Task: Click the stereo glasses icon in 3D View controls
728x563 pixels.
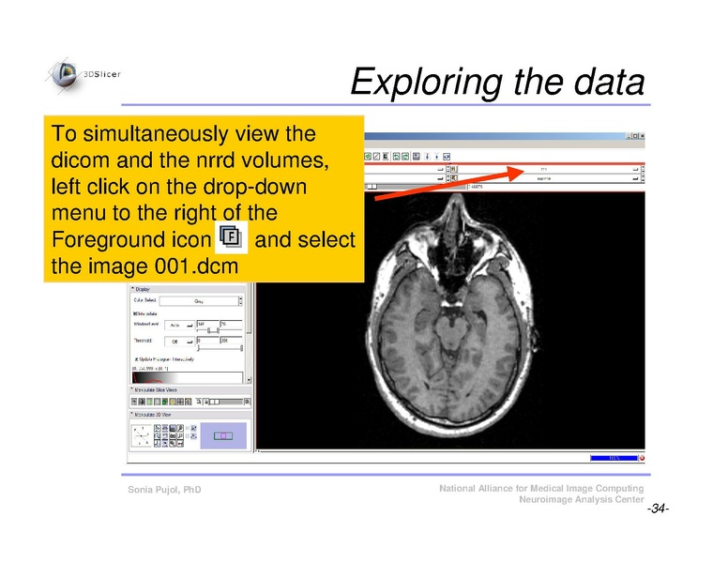Action: 173,435
